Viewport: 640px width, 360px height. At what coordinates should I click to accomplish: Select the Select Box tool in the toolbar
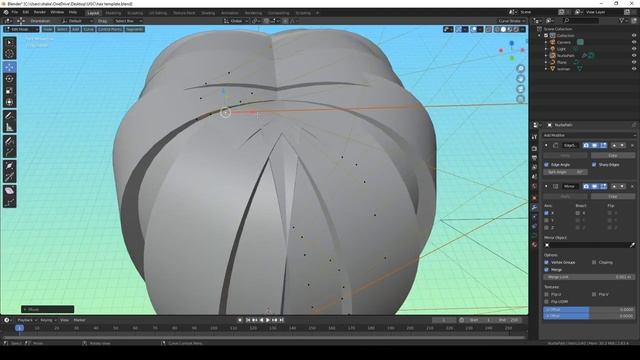(9, 42)
